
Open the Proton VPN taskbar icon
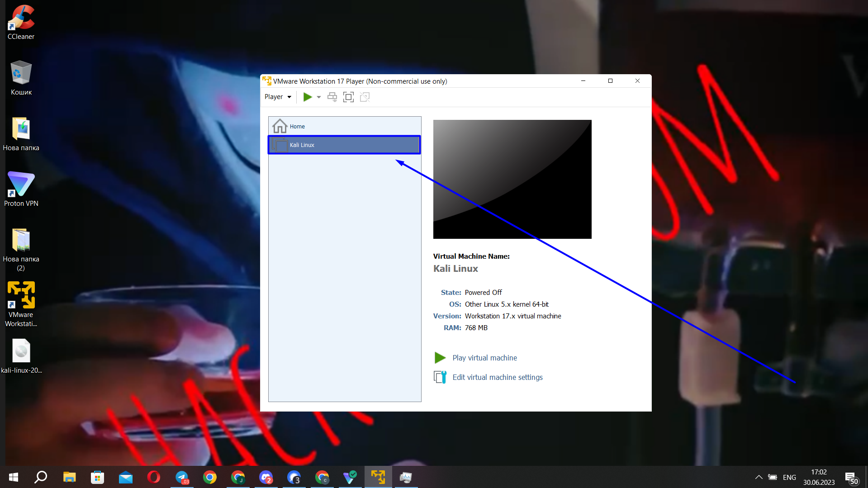[x=350, y=477]
